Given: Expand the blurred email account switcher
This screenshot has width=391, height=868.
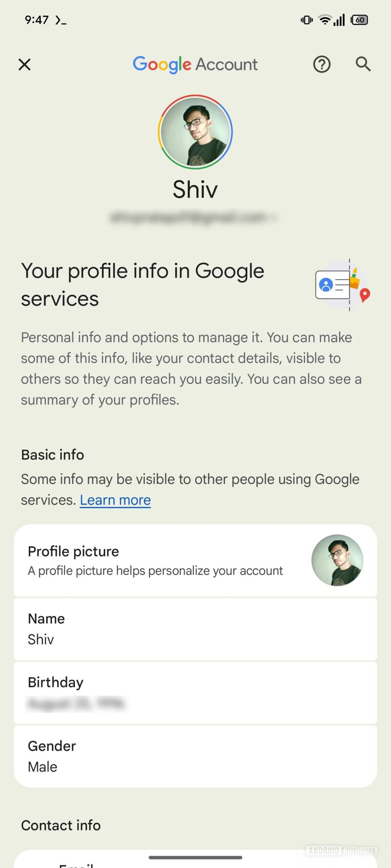Looking at the screenshot, I should [x=193, y=217].
